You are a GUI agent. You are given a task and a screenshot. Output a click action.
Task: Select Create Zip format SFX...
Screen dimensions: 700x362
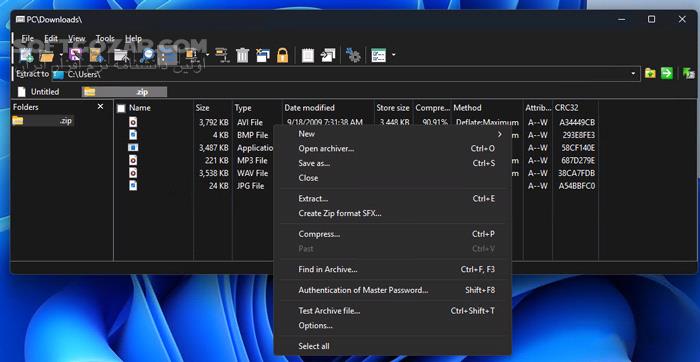click(x=392, y=213)
